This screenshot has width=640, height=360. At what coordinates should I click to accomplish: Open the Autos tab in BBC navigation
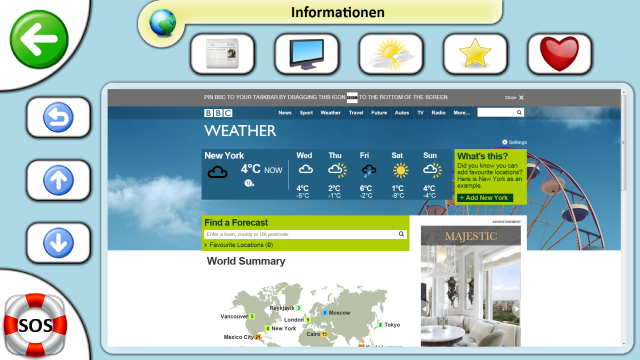tap(402, 113)
